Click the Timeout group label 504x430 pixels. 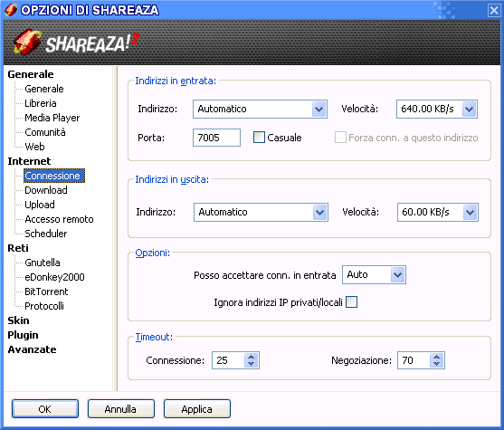point(154,337)
